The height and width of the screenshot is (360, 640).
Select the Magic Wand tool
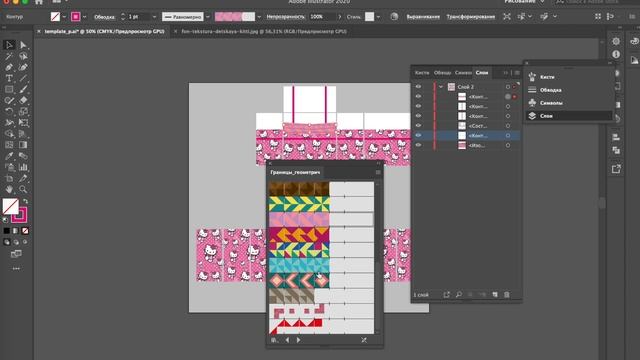coord(9,56)
